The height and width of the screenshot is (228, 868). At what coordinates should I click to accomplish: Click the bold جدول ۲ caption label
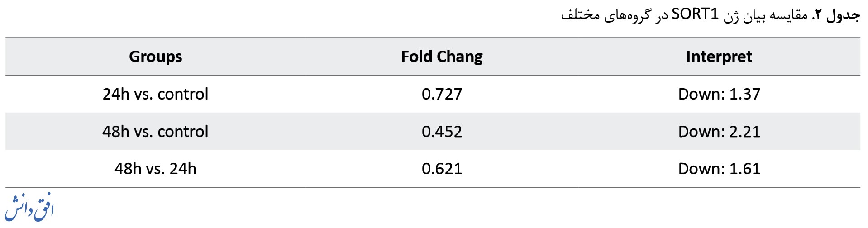(x=836, y=15)
